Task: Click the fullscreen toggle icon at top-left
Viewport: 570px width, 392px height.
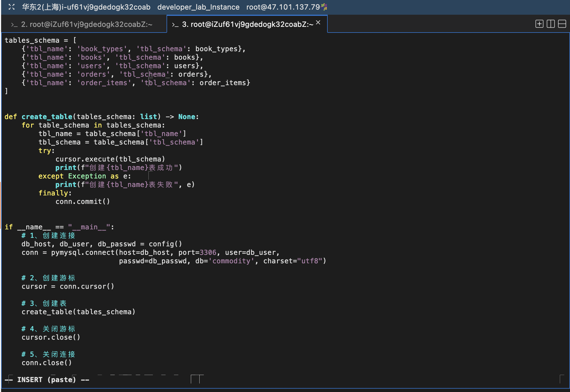Action: click(11, 7)
